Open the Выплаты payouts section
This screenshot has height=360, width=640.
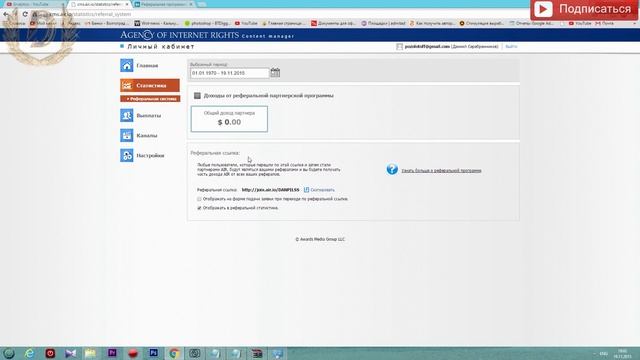point(141,116)
